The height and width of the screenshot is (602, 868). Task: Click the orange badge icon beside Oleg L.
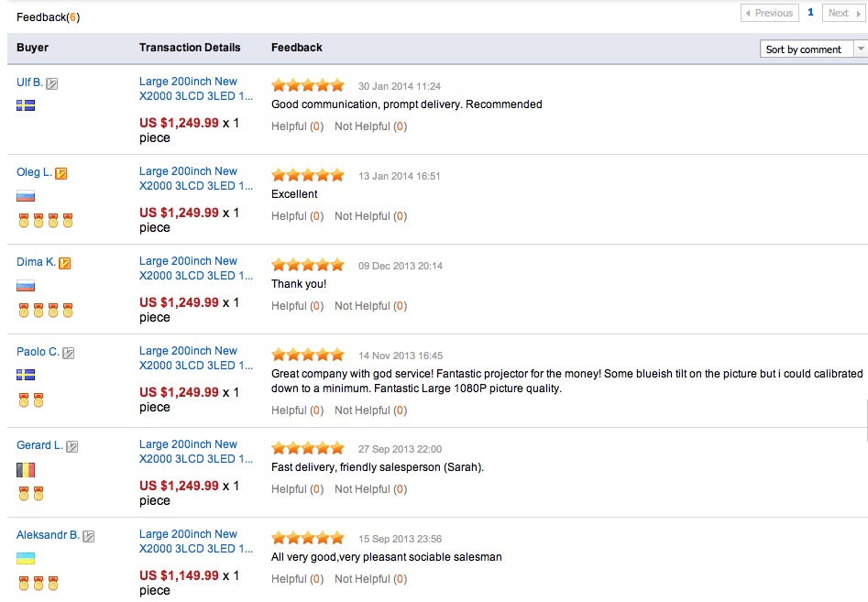click(x=61, y=173)
